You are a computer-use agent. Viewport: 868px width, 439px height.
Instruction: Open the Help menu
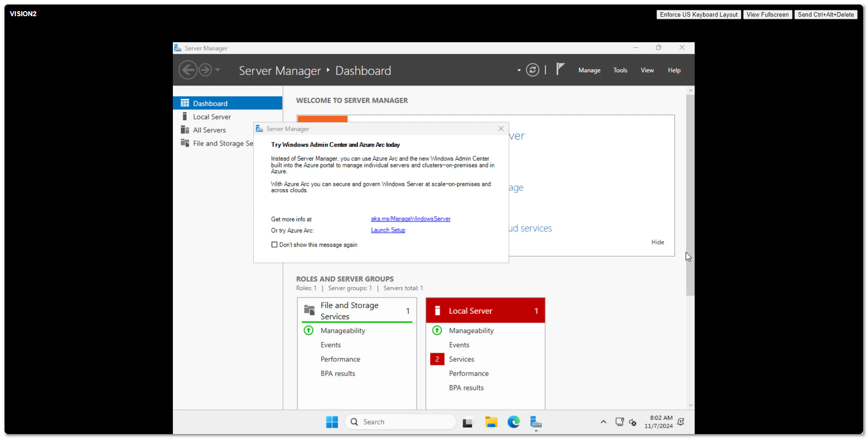coord(674,71)
